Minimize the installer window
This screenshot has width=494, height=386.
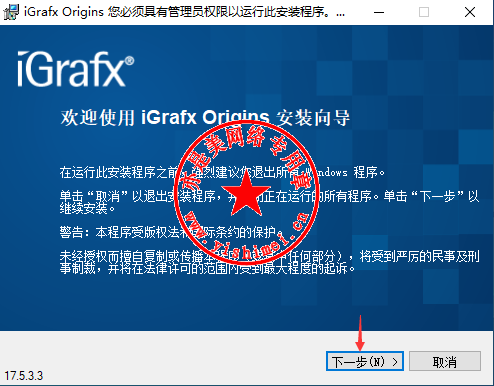[x=379, y=12]
